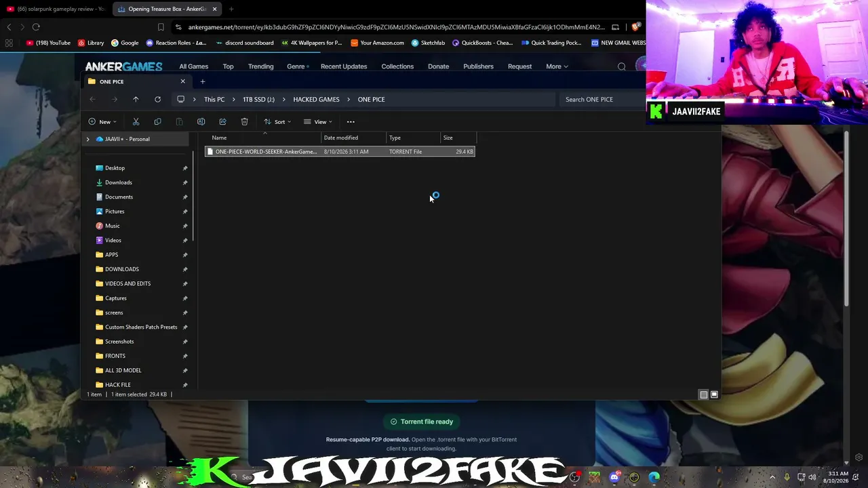The width and height of the screenshot is (868, 488).
Task: Open the HACK FILE folder in sidebar
Action: 117,385
